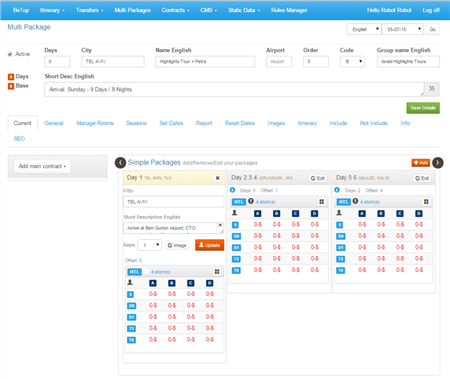Click the Airport input field

[279, 62]
